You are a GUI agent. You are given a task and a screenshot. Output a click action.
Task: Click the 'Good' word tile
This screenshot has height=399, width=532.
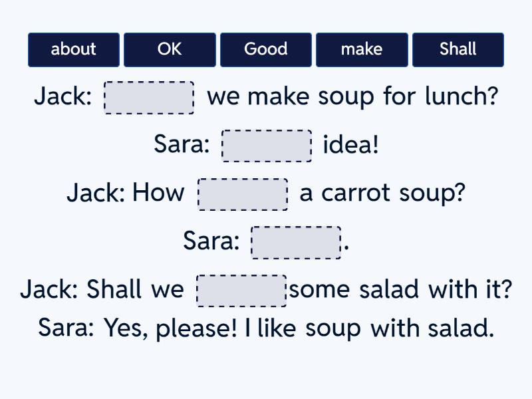point(266,50)
